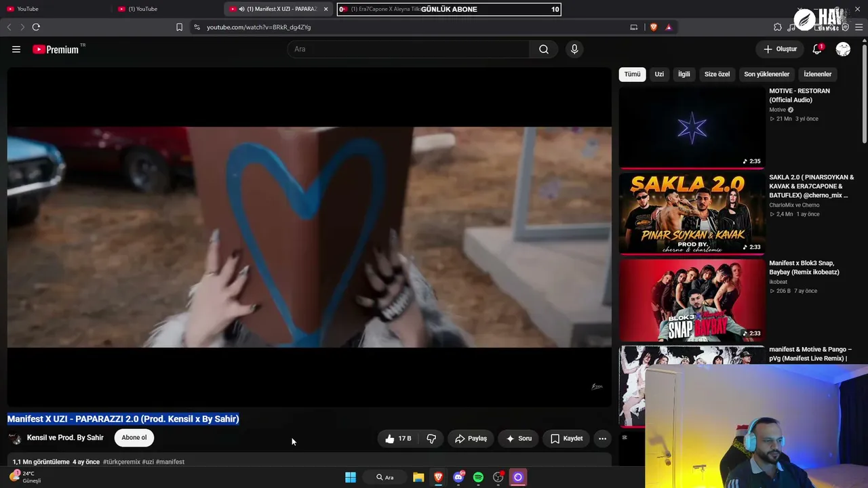Open the notifications bell
This screenshot has width=868, height=488.
click(817, 49)
